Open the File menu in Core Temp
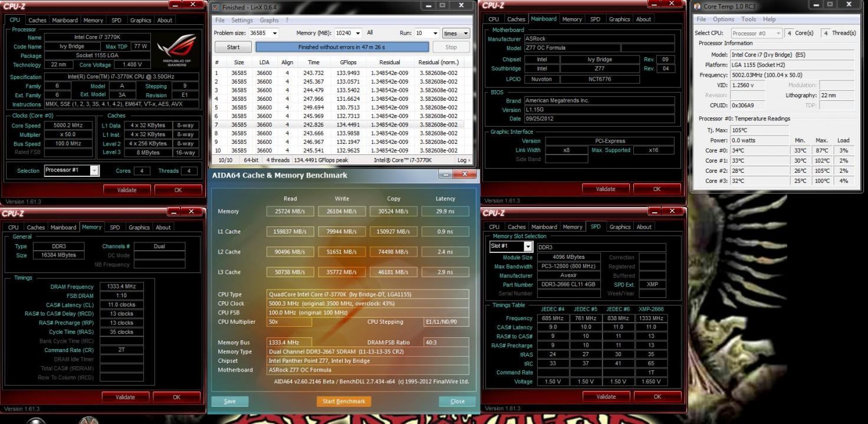Screen dimensions: 868x424 point(702,19)
